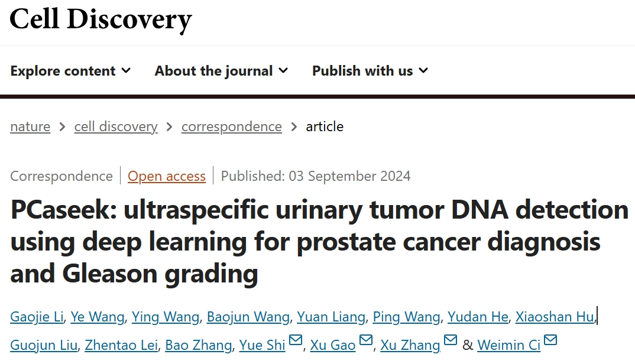
Task: Navigate to correspondence breadcrumb
Action: tap(232, 126)
